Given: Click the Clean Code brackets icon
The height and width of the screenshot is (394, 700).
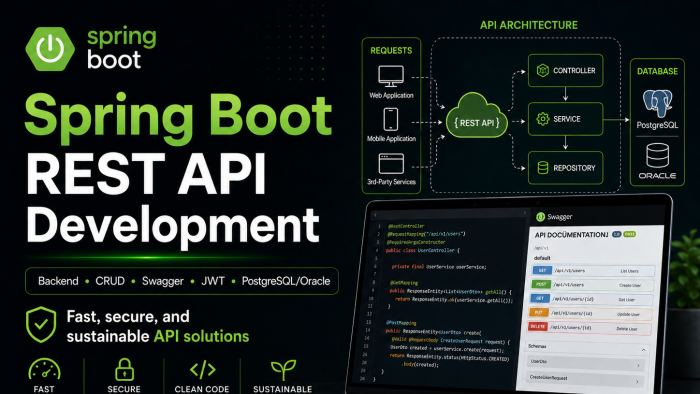Looking at the screenshot, I should (203, 369).
